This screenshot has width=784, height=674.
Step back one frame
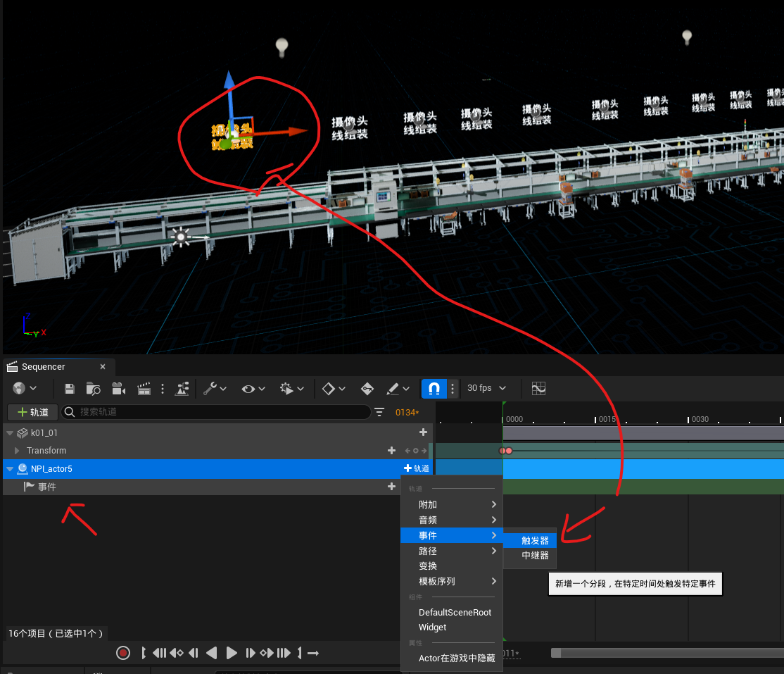(x=194, y=653)
